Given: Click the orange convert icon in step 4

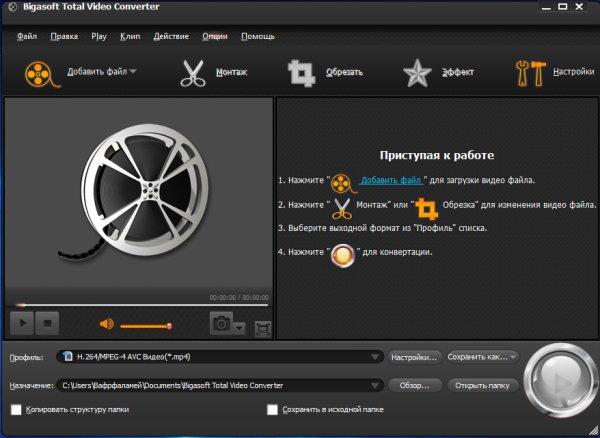Looking at the screenshot, I should tap(342, 256).
